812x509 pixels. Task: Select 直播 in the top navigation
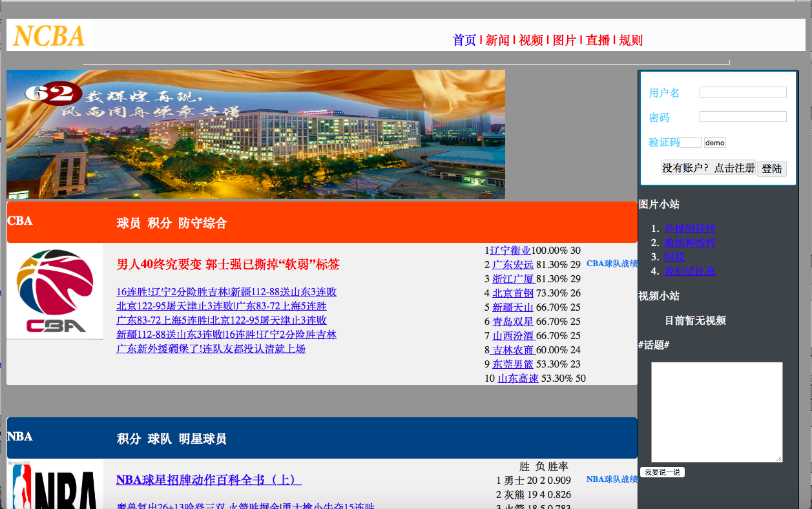point(598,40)
